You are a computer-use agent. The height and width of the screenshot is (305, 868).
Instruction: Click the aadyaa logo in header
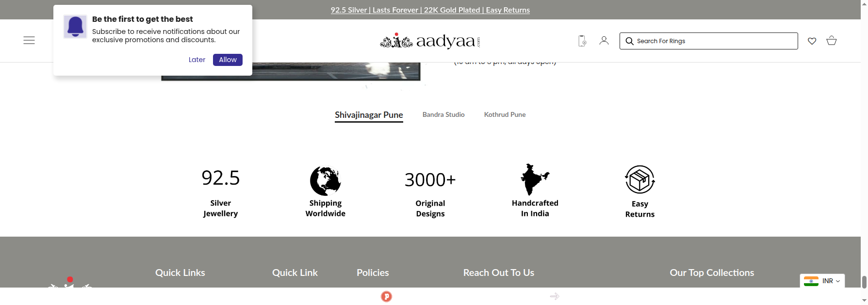click(x=430, y=41)
